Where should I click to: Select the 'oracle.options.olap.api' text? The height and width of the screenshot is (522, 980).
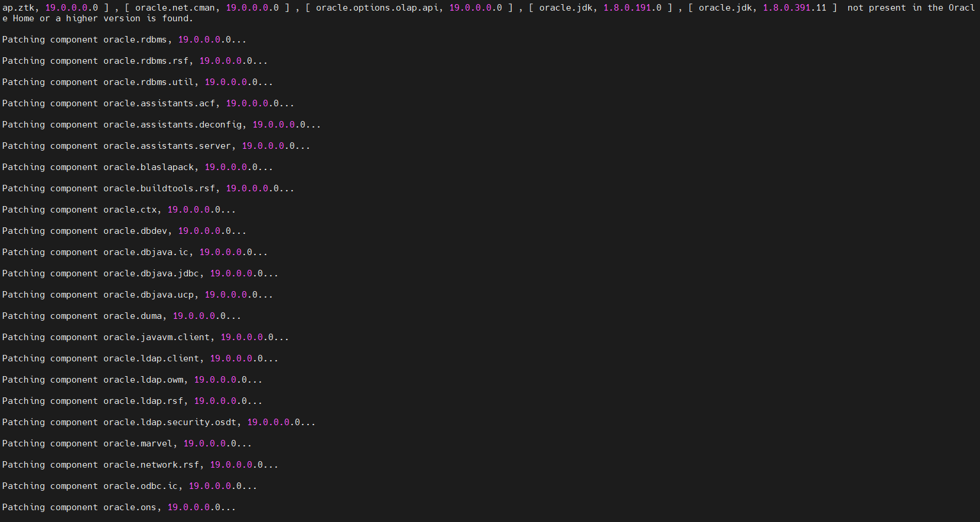click(x=377, y=8)
